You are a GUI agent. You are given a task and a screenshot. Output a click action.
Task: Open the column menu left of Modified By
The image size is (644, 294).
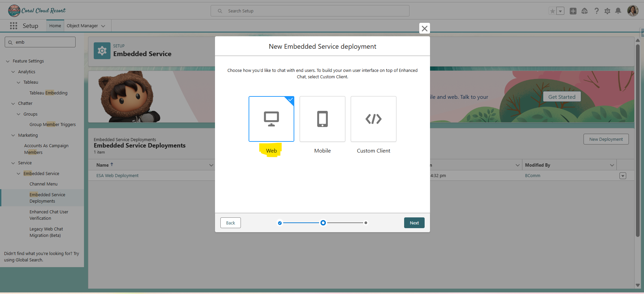(517, 165)
